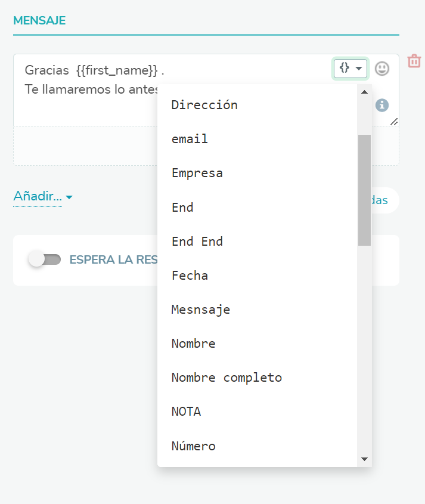Select the Número variable option

coord(194,446)
